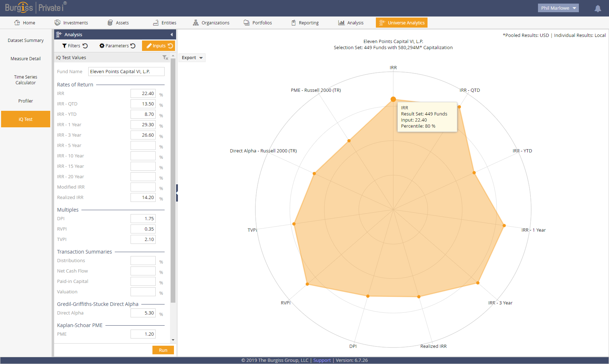The width and height of the screenshot is (609, 364).
Task: Open the Investments menu
Action: tap(71, 23)
